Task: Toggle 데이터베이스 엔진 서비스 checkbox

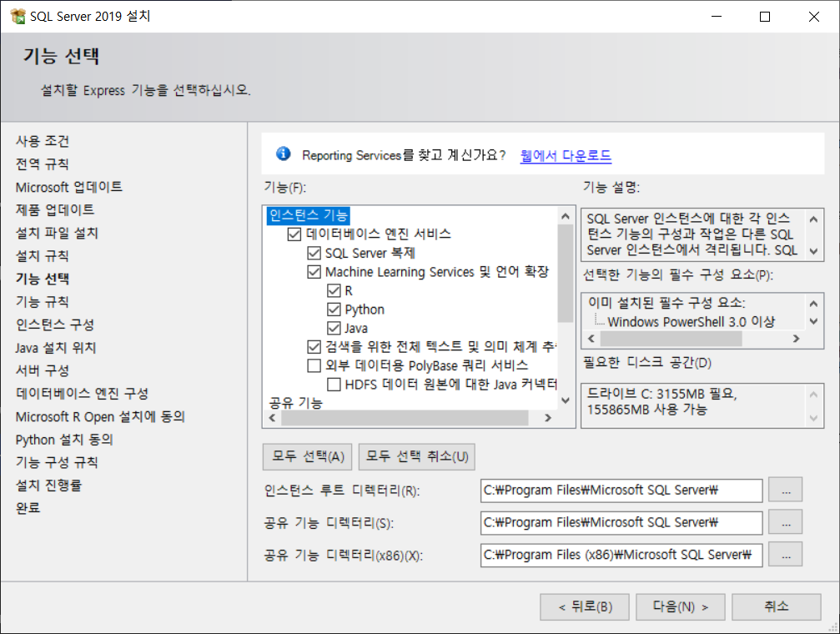Action: (294, 234)
